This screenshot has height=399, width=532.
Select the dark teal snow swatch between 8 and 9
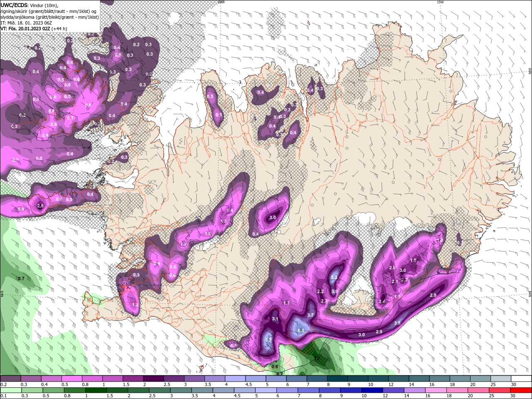tap(337, 379)
